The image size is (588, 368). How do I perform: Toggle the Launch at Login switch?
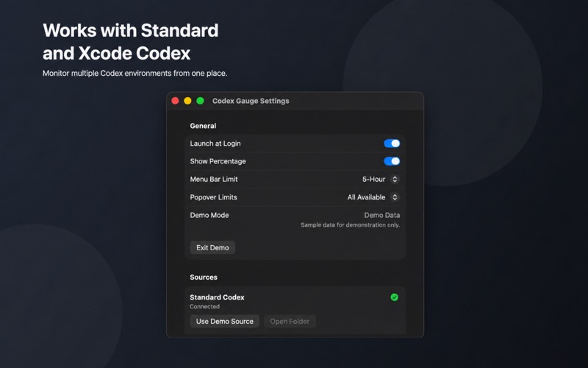[x=392, y=144]
